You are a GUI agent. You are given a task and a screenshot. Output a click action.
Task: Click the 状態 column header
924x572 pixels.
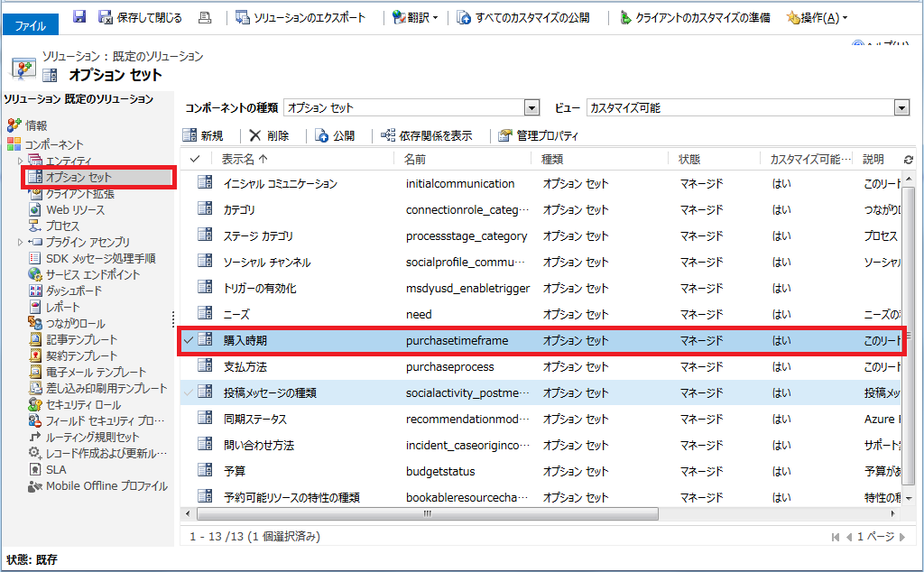[x=688, y=159]
